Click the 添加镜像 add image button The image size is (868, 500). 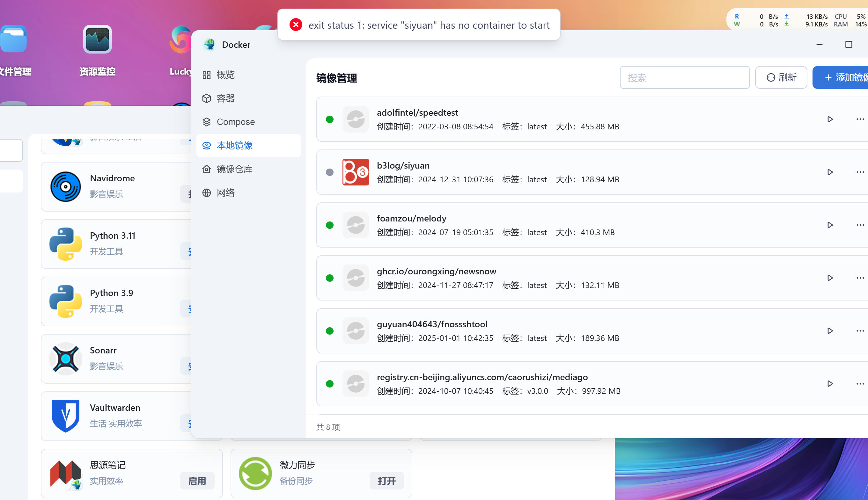[841, 78]
